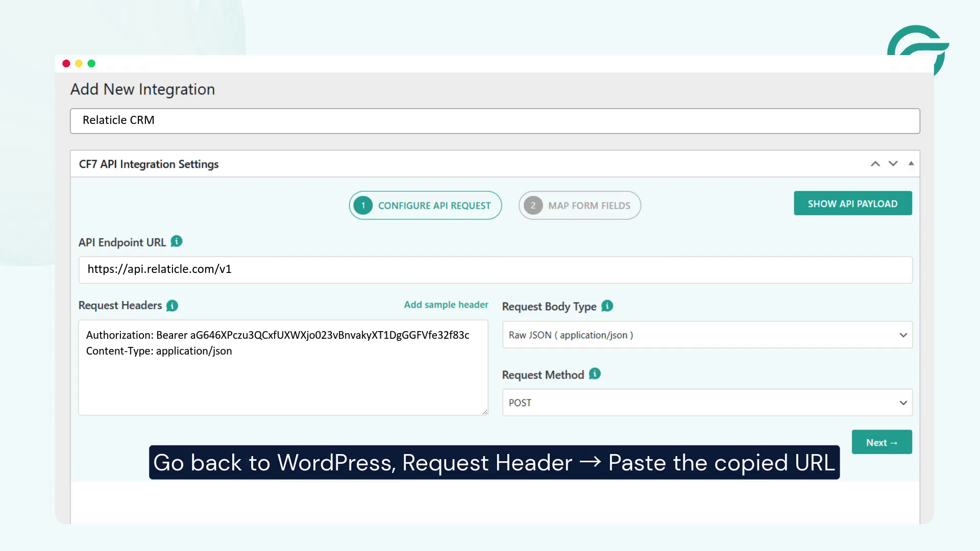Click the Add sample header link
The height and width of the screenshot is (551, 980).
pos(446,305)
